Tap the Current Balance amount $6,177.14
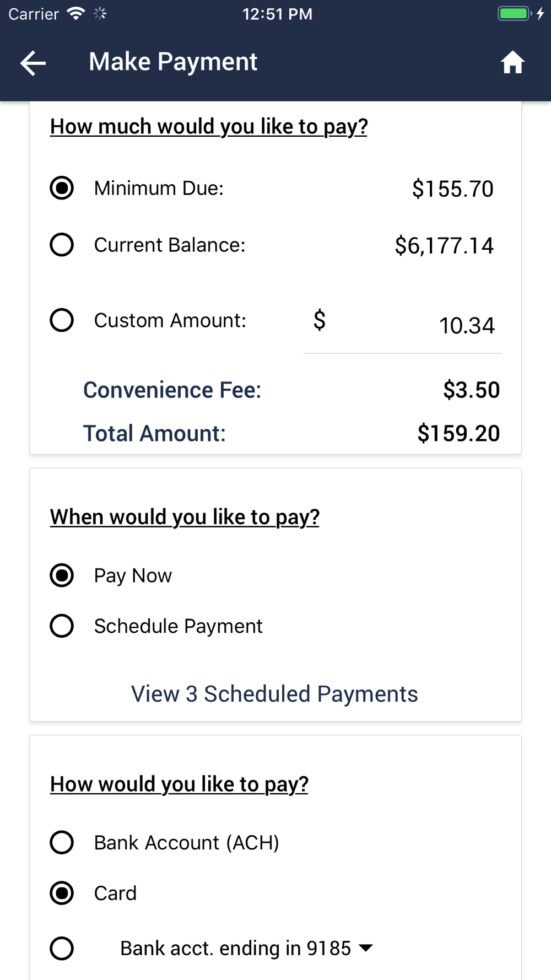The image size is (551, 980). (444, 246)
